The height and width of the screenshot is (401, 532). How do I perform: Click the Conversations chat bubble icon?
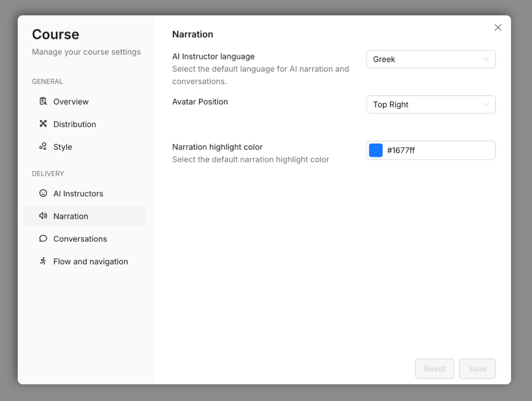click(x=43, y=238)
